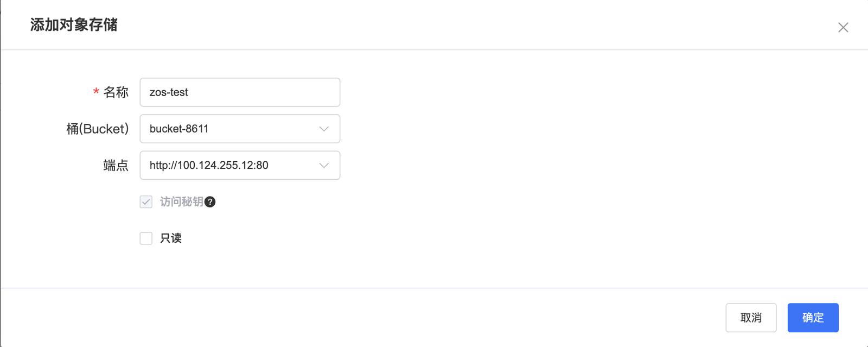Click 取消 to cancel
This screenshot has height=347, width=868.
[751, 318]
